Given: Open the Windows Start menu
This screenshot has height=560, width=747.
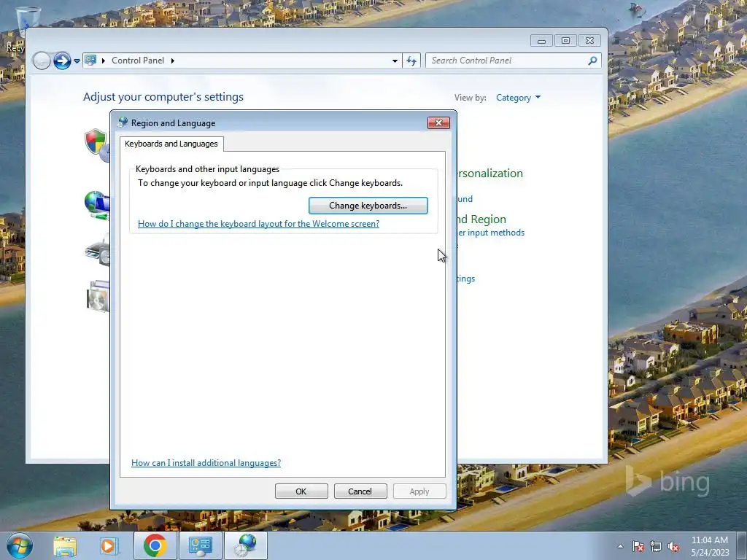Looking at the screenshot, I should coord(19,545).
